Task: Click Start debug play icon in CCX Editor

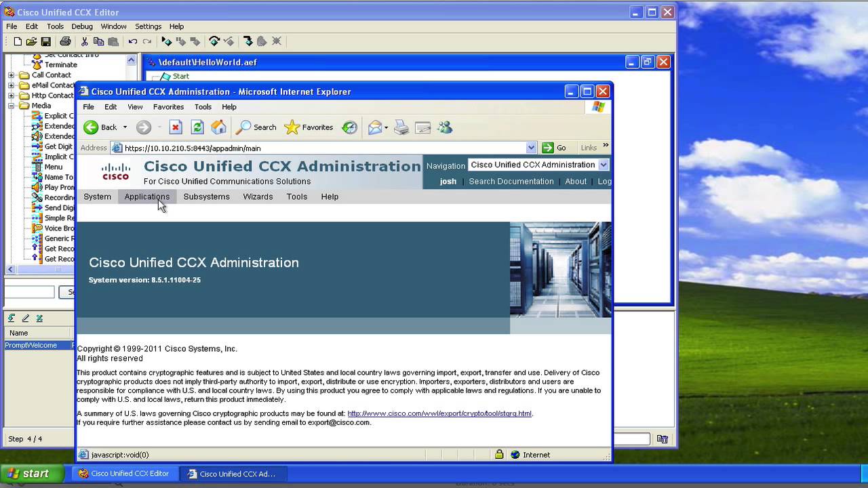Action: pyautogui.click(x=166, y=41)
